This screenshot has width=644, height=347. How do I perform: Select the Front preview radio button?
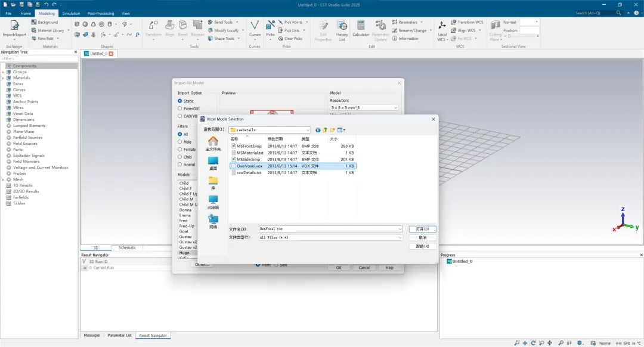[258, 265]
